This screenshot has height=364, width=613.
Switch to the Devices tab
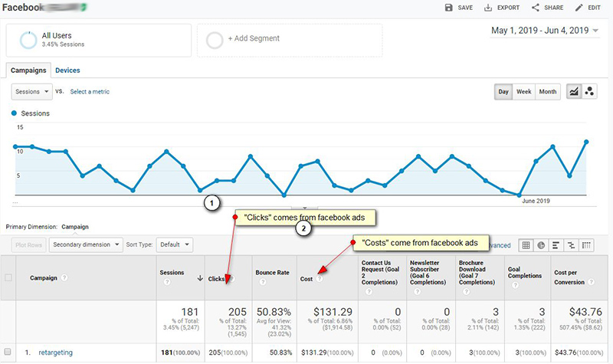[x=67, y=71]
